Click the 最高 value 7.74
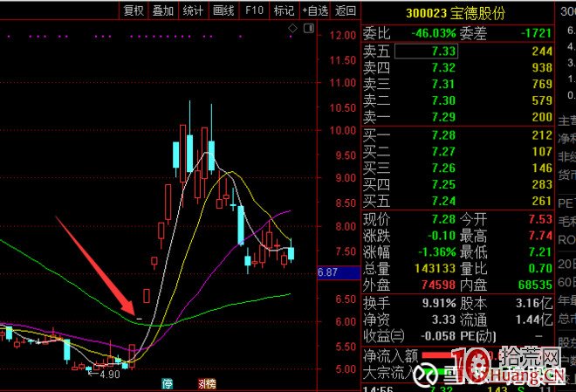This screenshot has width=576, height=392. pos(540,236)
